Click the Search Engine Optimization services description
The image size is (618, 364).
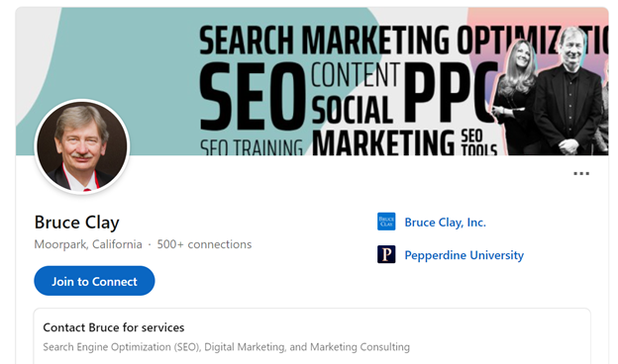pyautogui.click(x=226, y=347)
